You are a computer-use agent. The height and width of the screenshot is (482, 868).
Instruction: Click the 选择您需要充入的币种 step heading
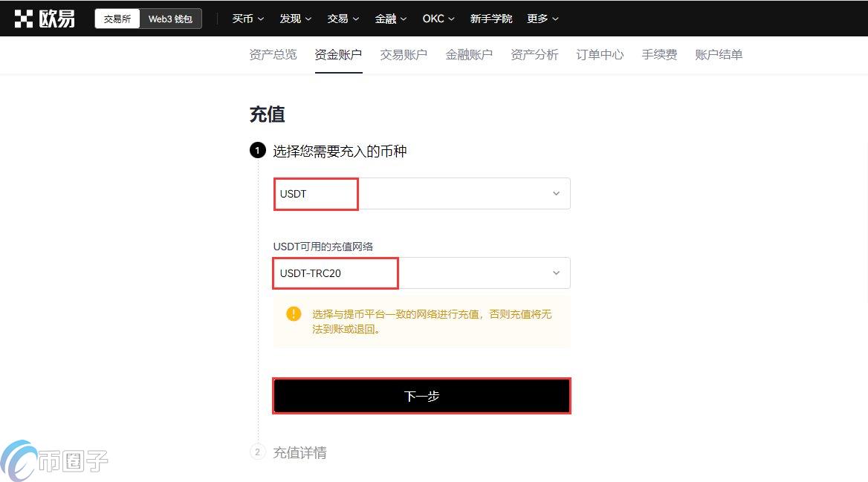[340, 151]
